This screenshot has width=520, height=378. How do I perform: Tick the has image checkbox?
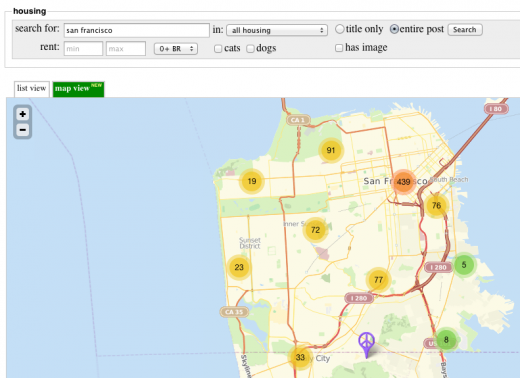(x=339, y=48)
